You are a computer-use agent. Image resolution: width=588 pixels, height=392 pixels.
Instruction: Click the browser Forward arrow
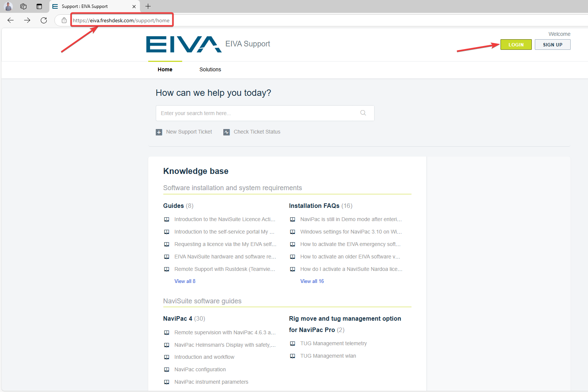pyautogui.click(x=27, y=20)
